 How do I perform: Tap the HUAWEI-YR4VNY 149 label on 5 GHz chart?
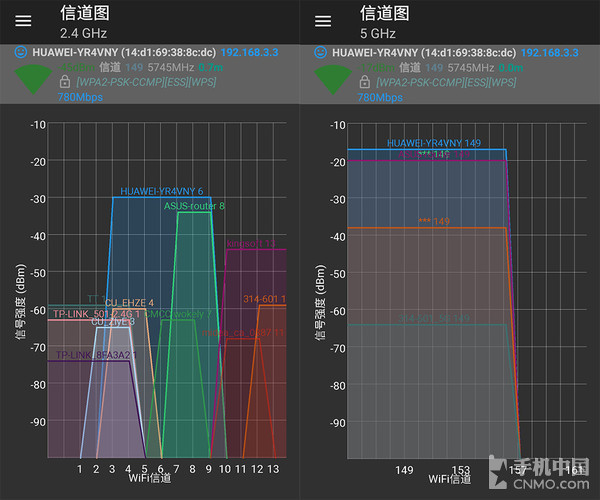[x=433, y=143]
